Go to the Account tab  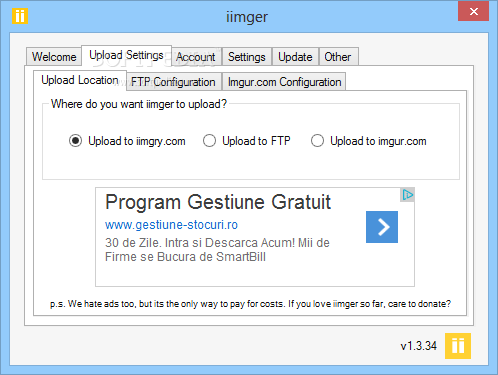(196, 57)
